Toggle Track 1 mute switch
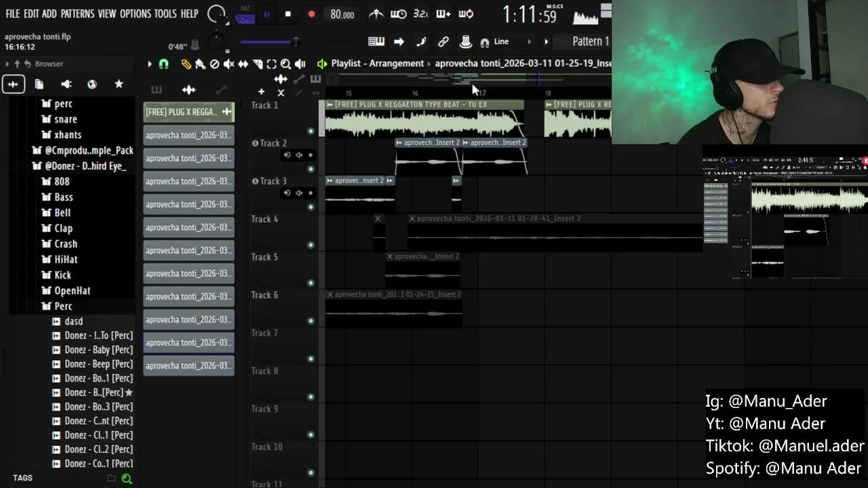Screen dimensions: 868x488 (x=311, y=131)
